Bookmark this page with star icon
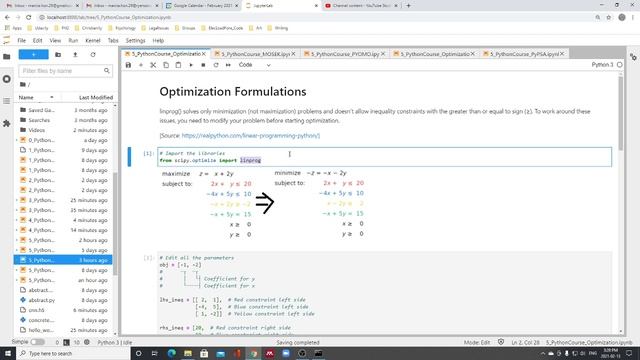 (x=609, y=18)
